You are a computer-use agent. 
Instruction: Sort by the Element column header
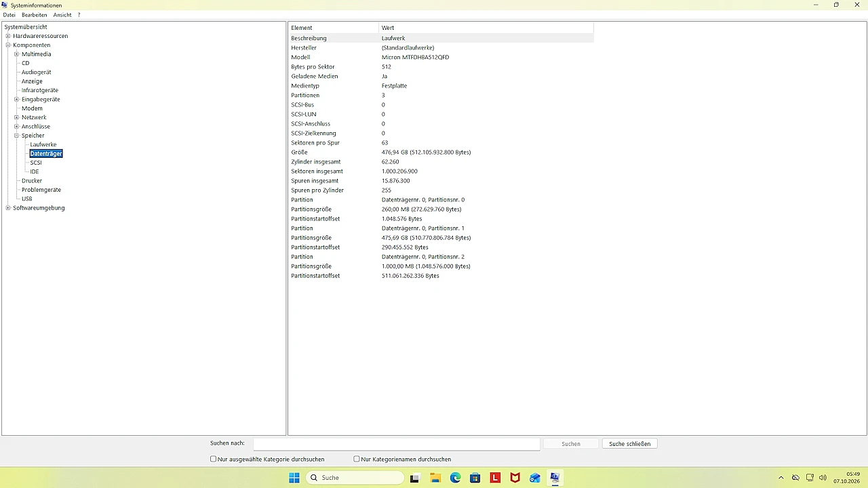334,28
